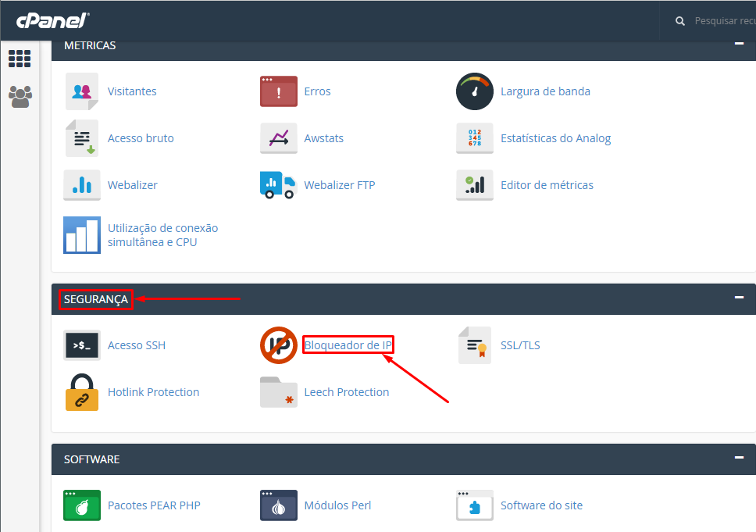Image resolution: width=756 pixels, height=532 pixels.
Task: Click the Hotlink Protection padlock icon
Action: coord(82,391)
